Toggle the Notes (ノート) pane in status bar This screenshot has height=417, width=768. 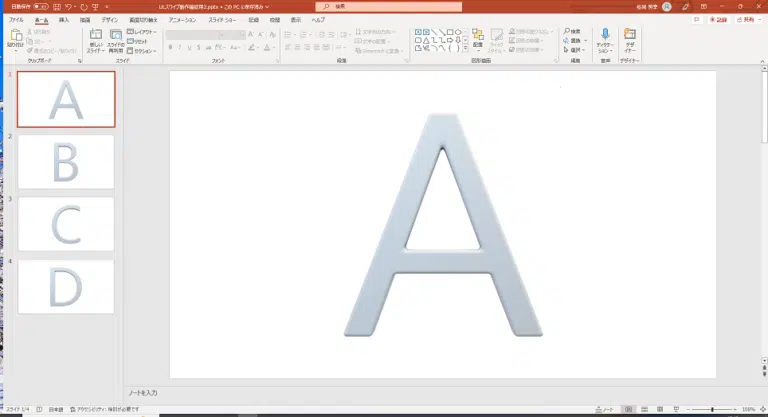pos(605,410)
